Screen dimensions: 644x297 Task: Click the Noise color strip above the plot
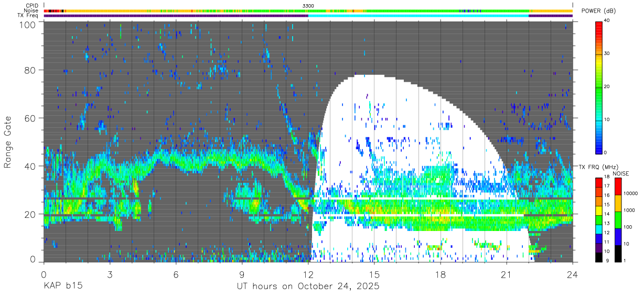(308, 10)
